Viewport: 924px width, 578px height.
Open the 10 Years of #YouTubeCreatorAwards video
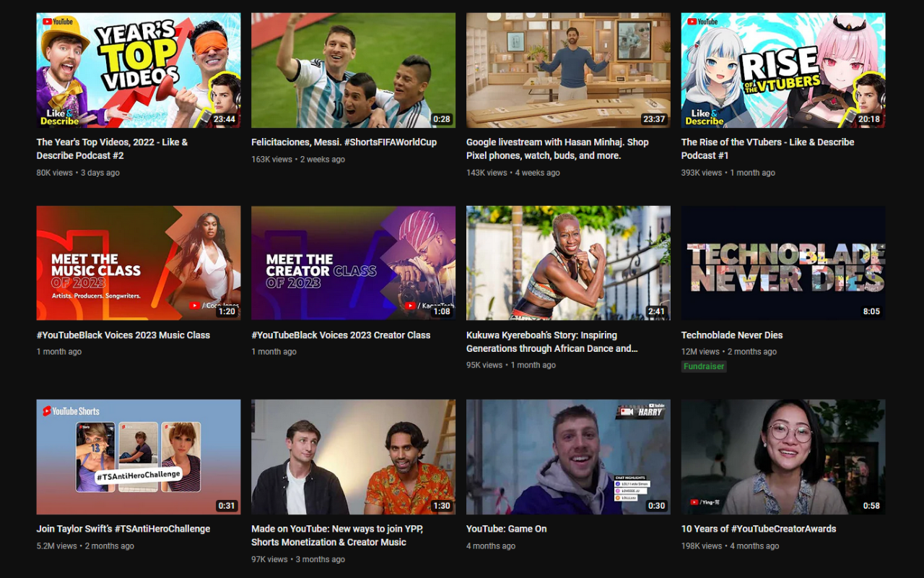pyautogui.click(x=758, y=528)
